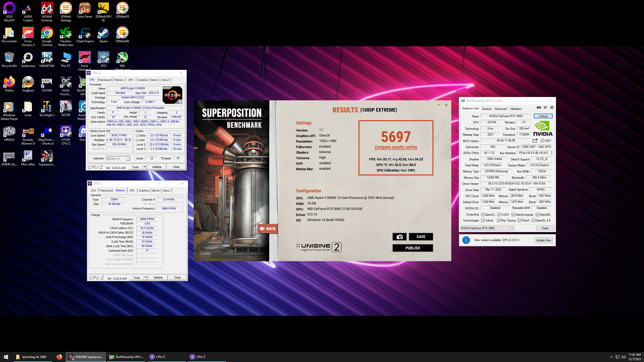Image resolution: width=644 pixels, height=362 pixels.
Task: Toggle the Ray Tracing checkbox in GPU-Z
Action: pyautogui.click(x=499, y=220)
